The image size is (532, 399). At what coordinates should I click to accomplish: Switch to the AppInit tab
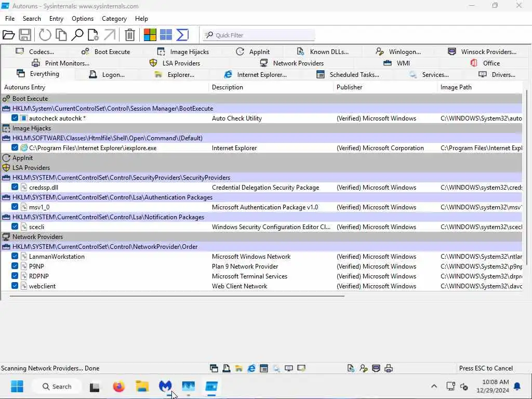[x=253, y=51]
